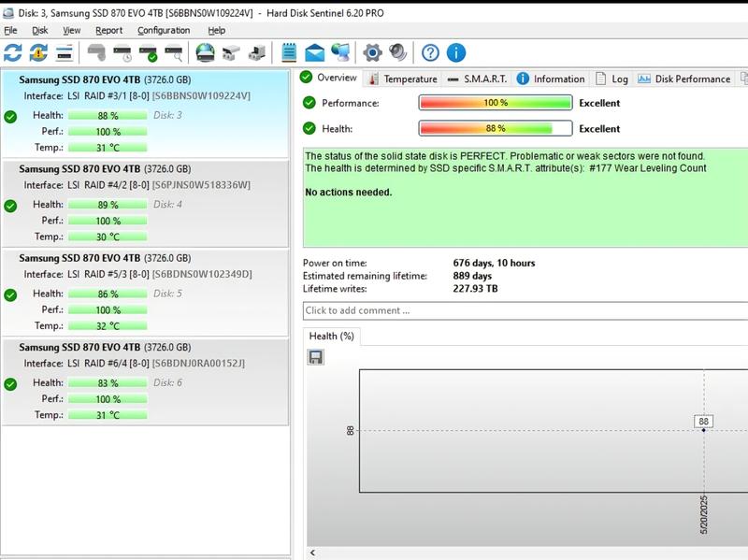
Task: Click the '227.93 TB' lifetime writes value
Action: [475, 289]
